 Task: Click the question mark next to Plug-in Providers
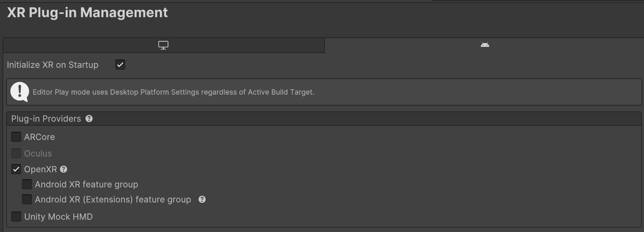coord(89,118)
